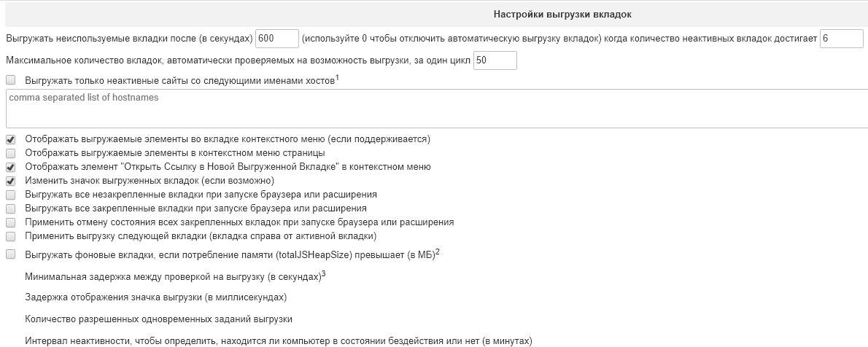Click "Количество разрешенных одновременных заданий выгрузки" label
Screen dimensions: 868x347
(x=158, y=319)
